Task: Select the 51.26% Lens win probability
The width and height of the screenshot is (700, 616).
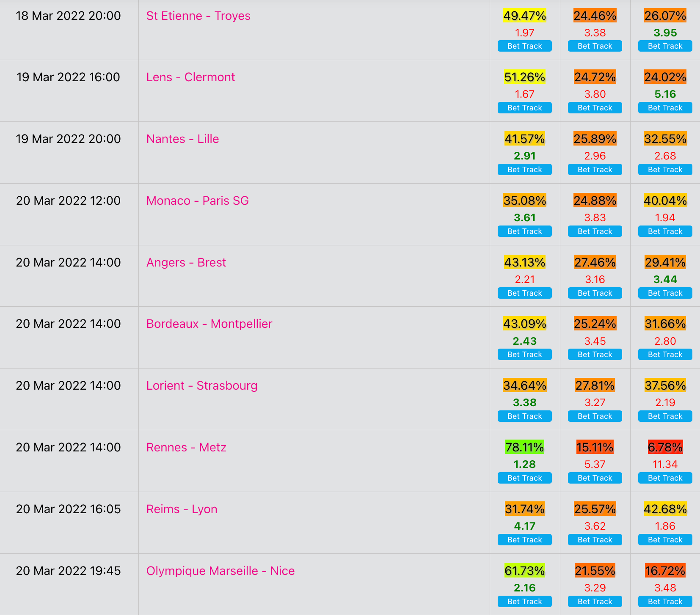Action: (525, 77)
